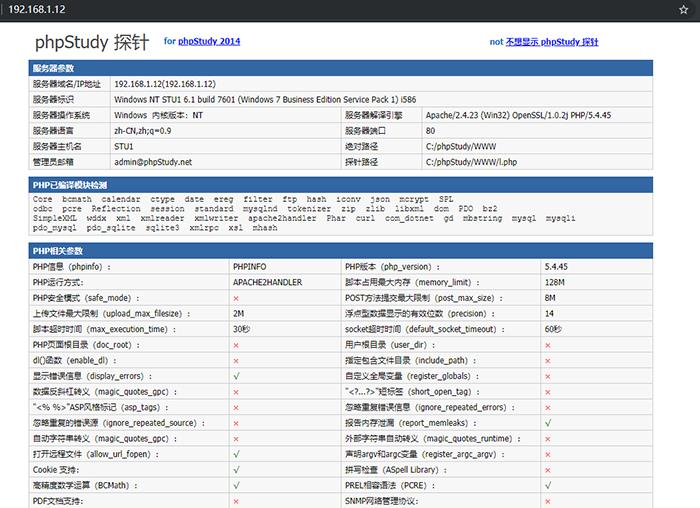Click the red X for asp_tags
Viewport: 700px width, 508px height.
[236, 408]
